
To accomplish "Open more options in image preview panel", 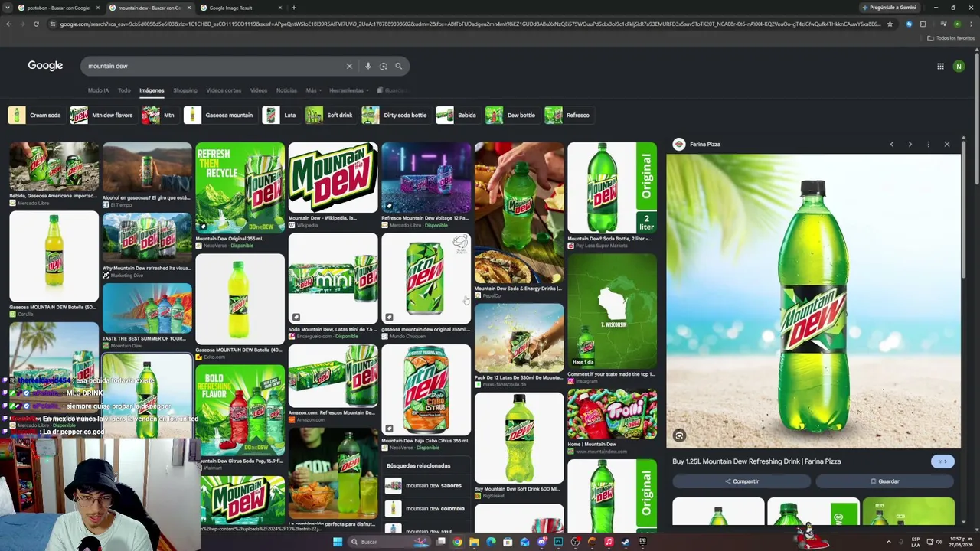I will point(928,144).
